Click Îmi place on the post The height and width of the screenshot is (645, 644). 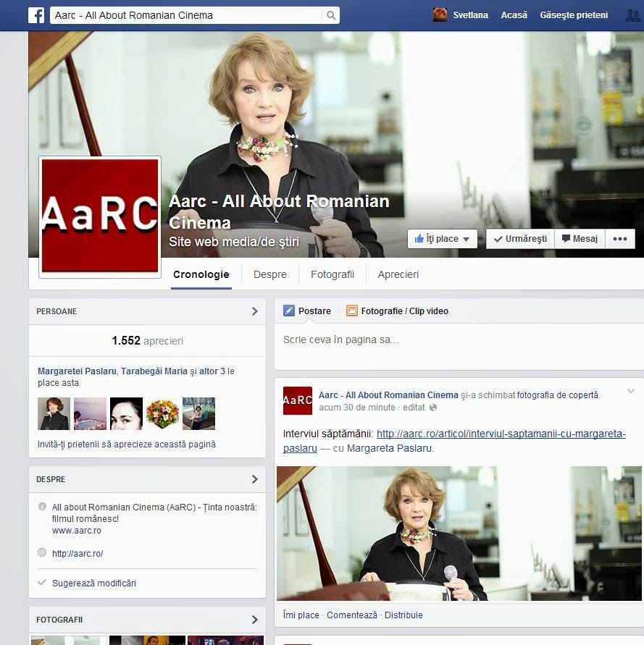click(301, 615)
